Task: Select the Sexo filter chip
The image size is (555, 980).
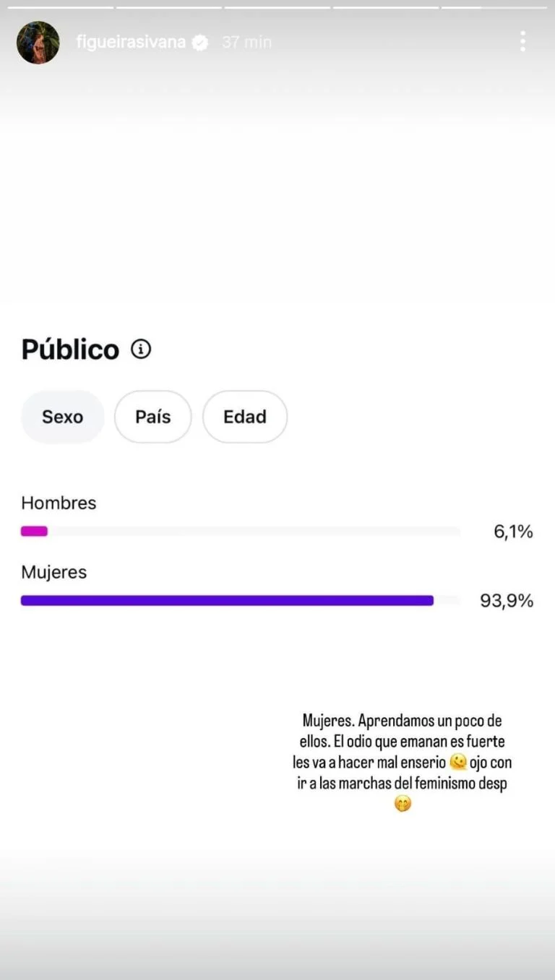Action: coord(62,417)
